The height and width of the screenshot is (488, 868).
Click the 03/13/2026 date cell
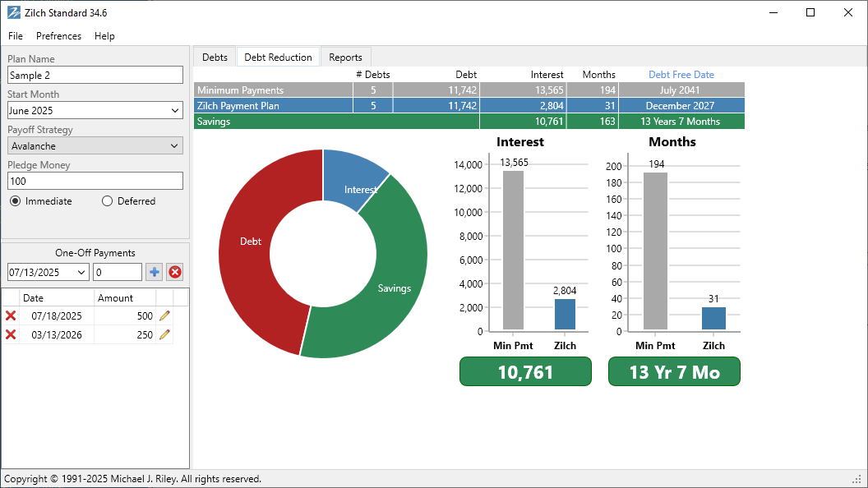(57, 334)
